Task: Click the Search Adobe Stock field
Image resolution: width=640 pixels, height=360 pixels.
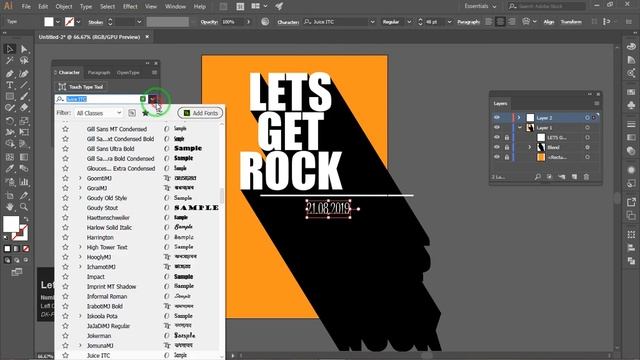Action: pos(547,6)
